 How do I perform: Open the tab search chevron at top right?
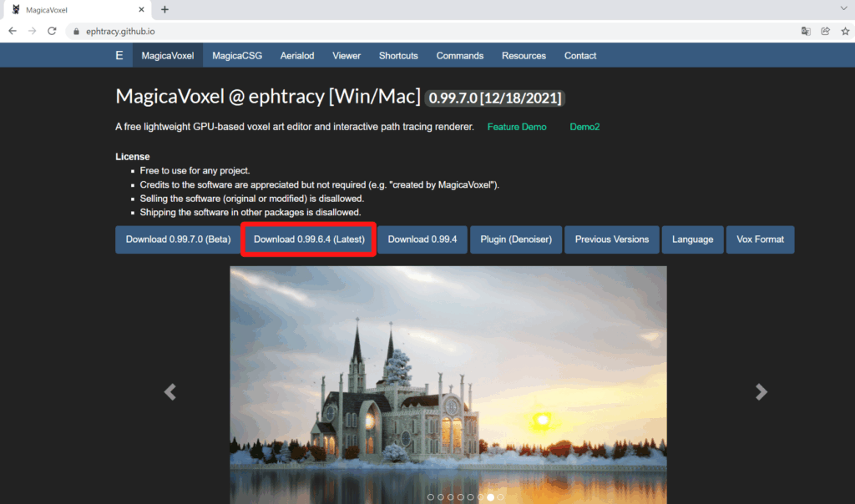(843, 8)
